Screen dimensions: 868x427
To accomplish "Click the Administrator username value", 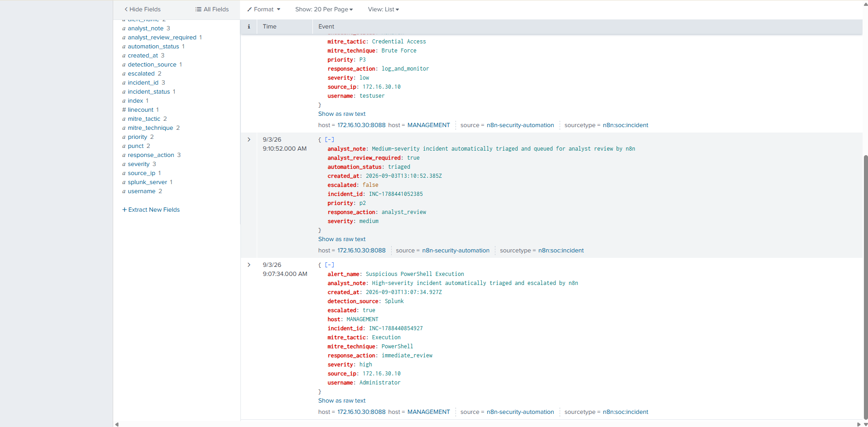I will [380, 383].
